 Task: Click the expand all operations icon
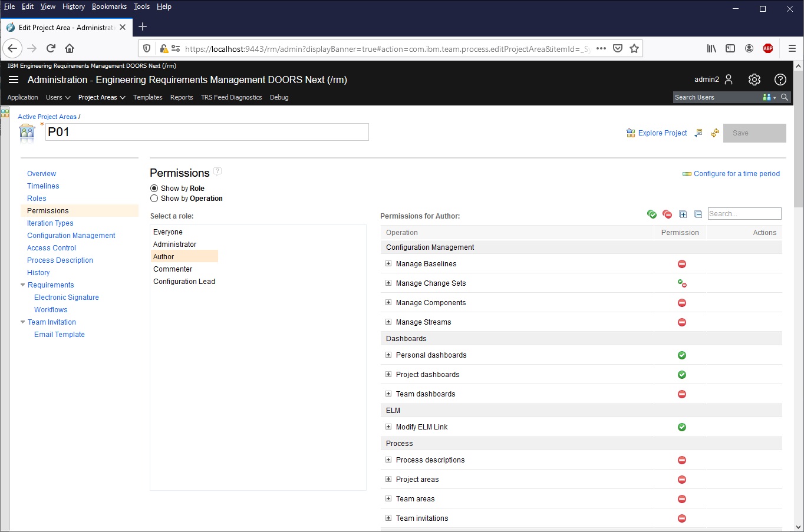(x=683, y=214)
